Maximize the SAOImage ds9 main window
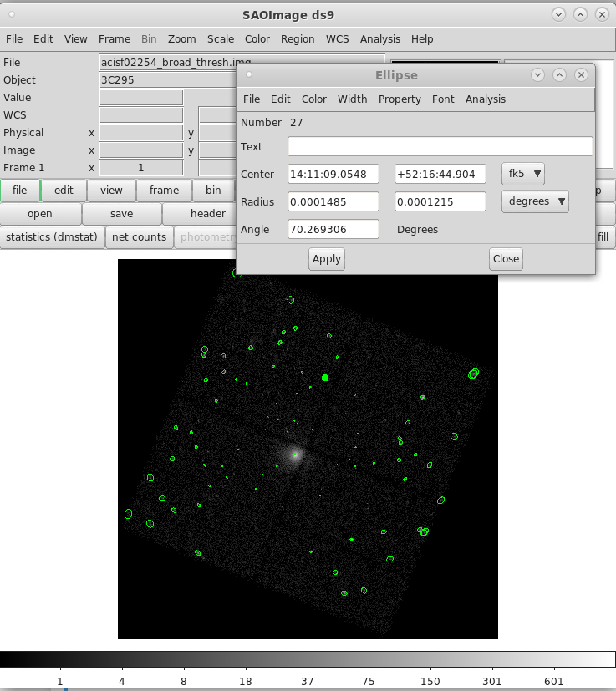Viewport: 616px width, 691px height. pos(578,14)
